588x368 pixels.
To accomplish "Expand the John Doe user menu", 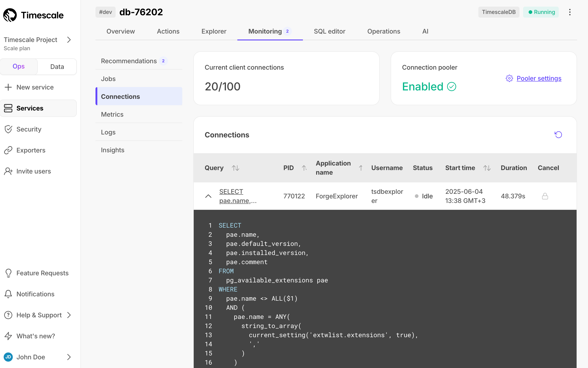I will pyautogui.click(x=69, y=357).
